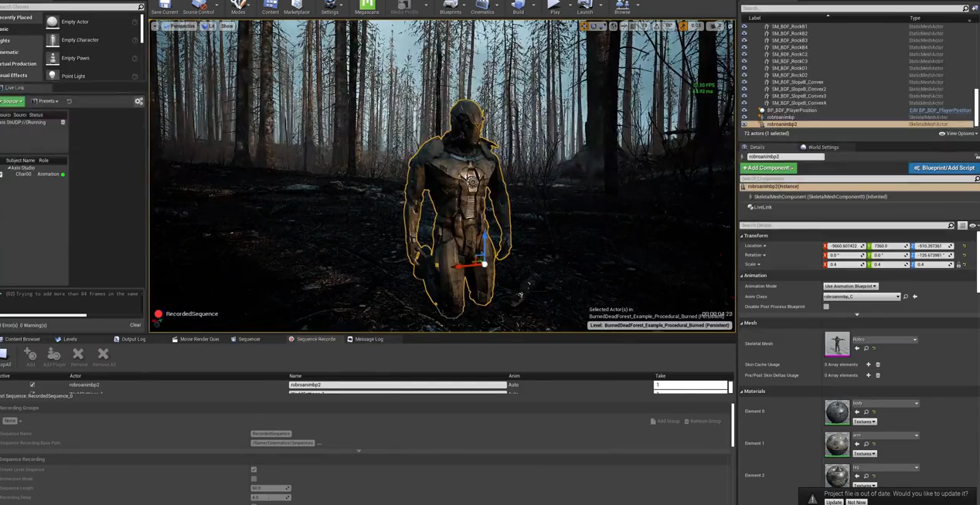Click the Skeletal Mesh Robro thumbnail

click(837, 344)
